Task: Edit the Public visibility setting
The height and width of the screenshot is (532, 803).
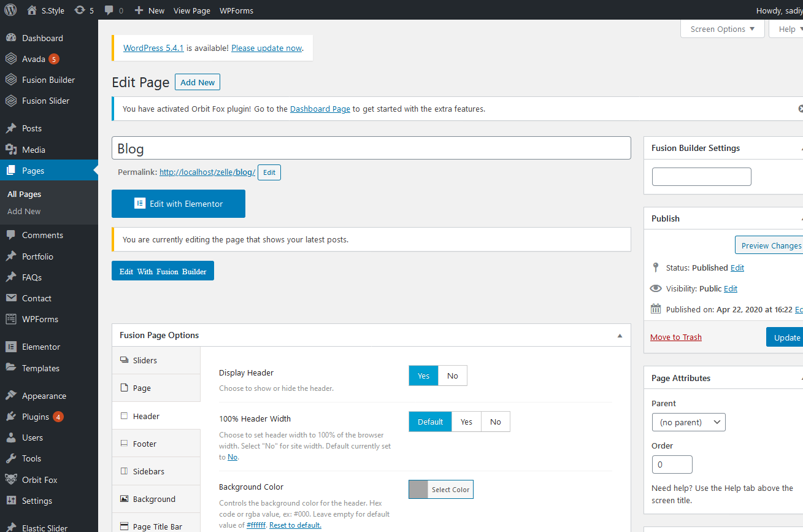Action: pyautogui.click(x=731, y=288)
